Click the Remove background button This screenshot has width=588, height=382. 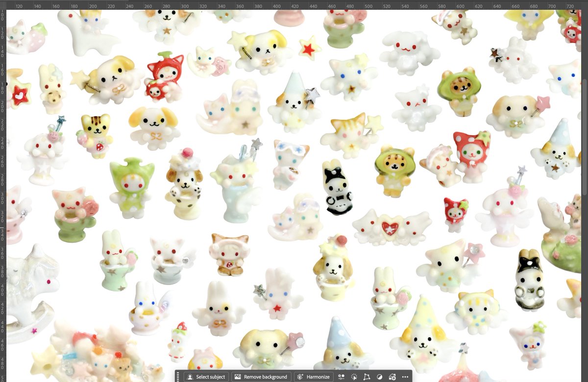(x=261, y=377)
